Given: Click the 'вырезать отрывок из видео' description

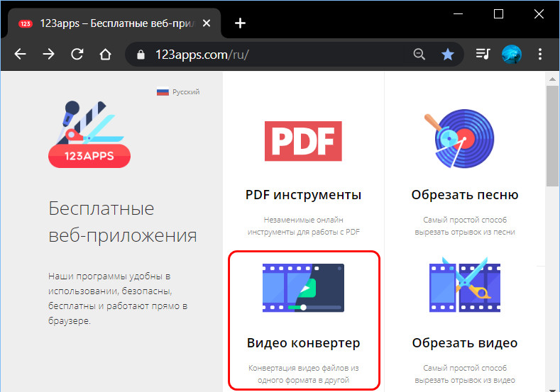Looking at the screenshot, I should tap(465, 374).
